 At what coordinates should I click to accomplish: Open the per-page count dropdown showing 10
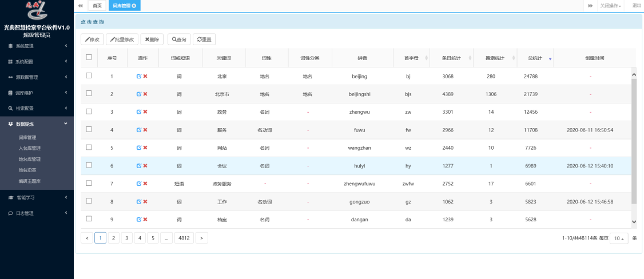coord(618,238)
